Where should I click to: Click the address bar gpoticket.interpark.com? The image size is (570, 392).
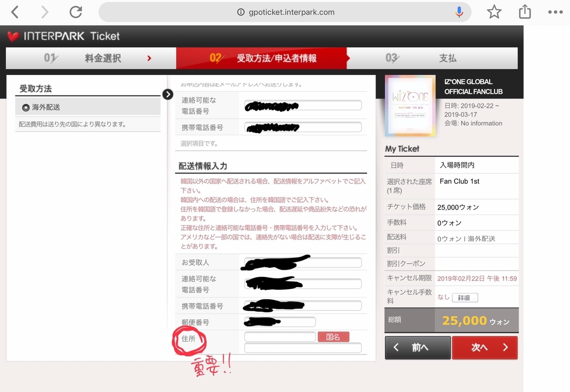tap(285, 12)
